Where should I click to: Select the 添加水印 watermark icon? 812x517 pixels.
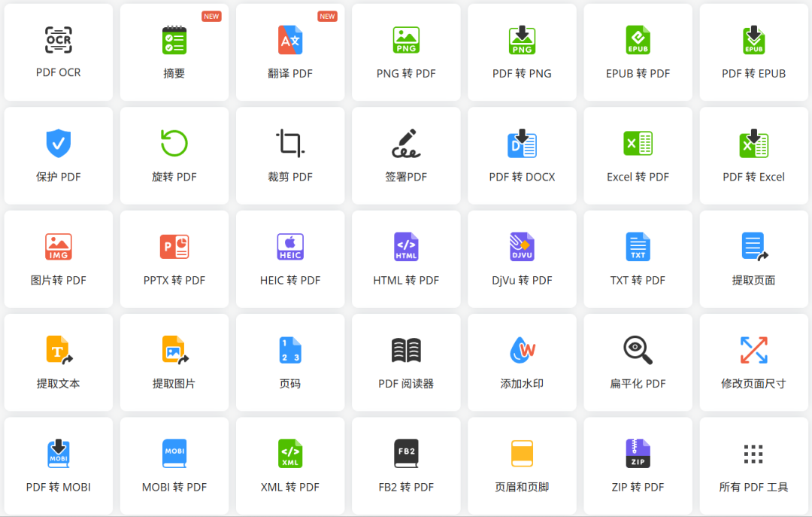522,350
